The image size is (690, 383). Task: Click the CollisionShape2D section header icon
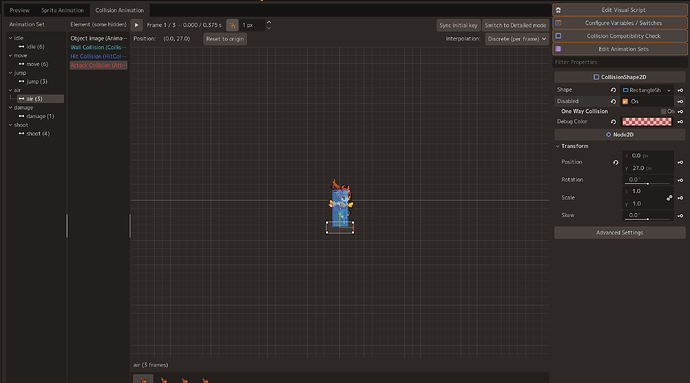(596, 77)
